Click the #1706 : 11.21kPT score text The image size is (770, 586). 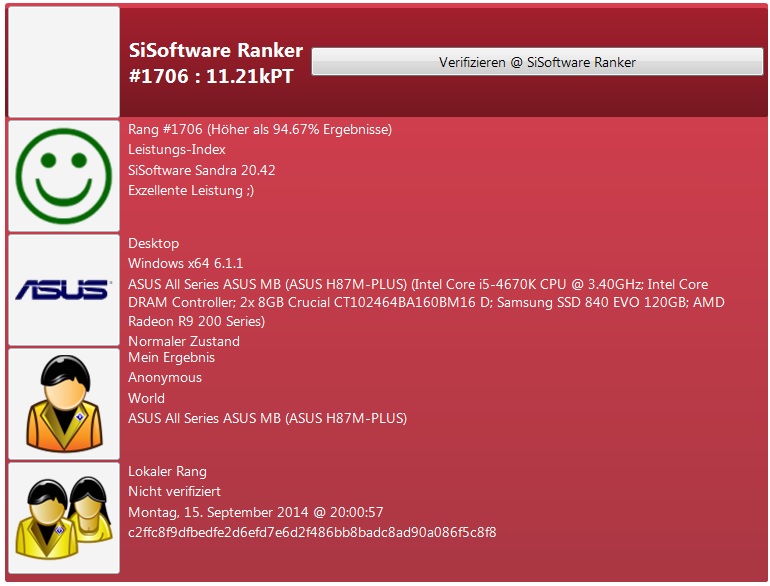pyautogui.click(x=211, y=76)
